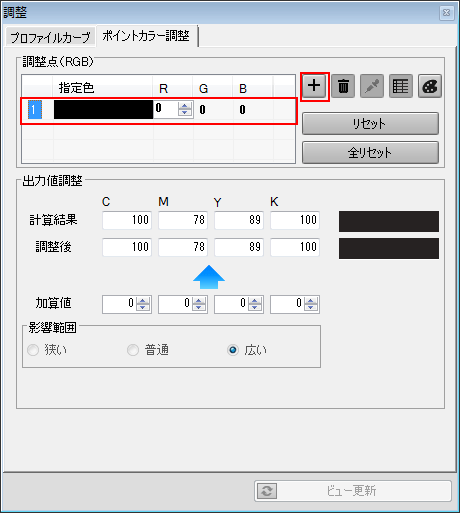Click 計算結果 K field showing 100

(x=295, y=220)
